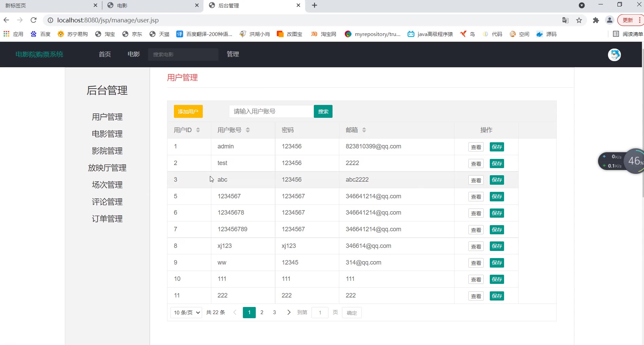This screenshot has height=345, width=644.
Task: Open the 10 条/页 page size dropdown
Action: 186,312
